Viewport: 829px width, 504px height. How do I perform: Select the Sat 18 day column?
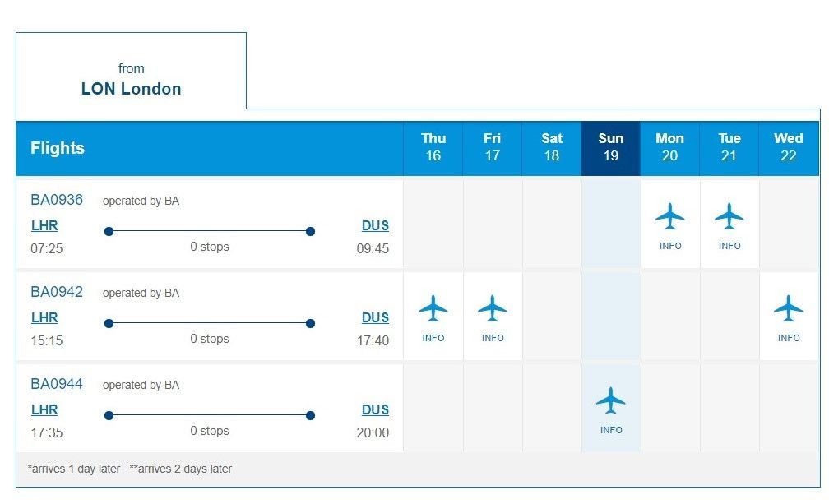click(551, 147)
